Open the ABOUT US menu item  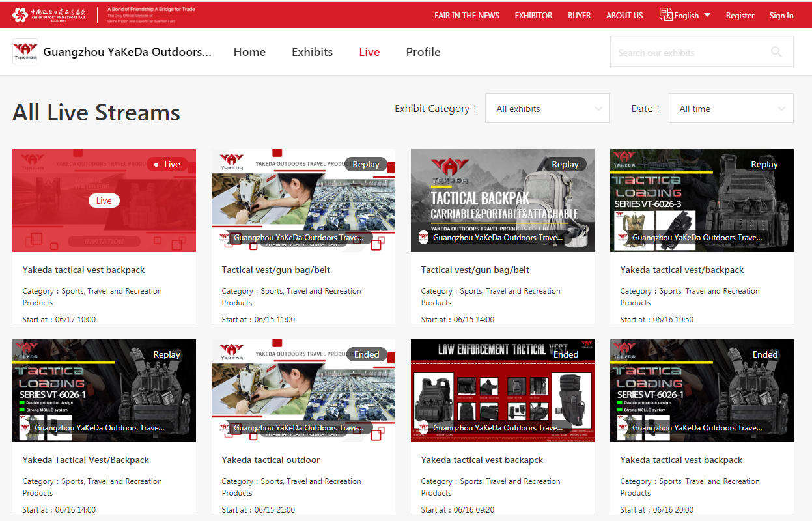click(624, 15)
